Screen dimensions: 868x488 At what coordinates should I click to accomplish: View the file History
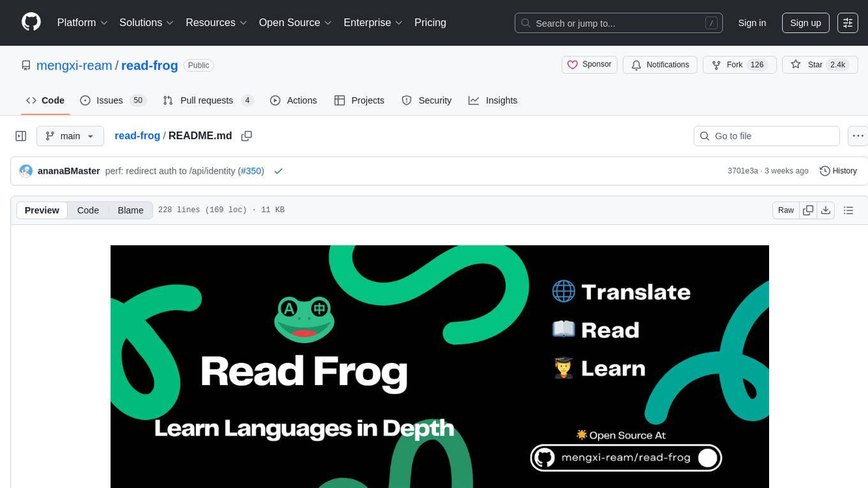pyautogui.click(x=838, y=171)
